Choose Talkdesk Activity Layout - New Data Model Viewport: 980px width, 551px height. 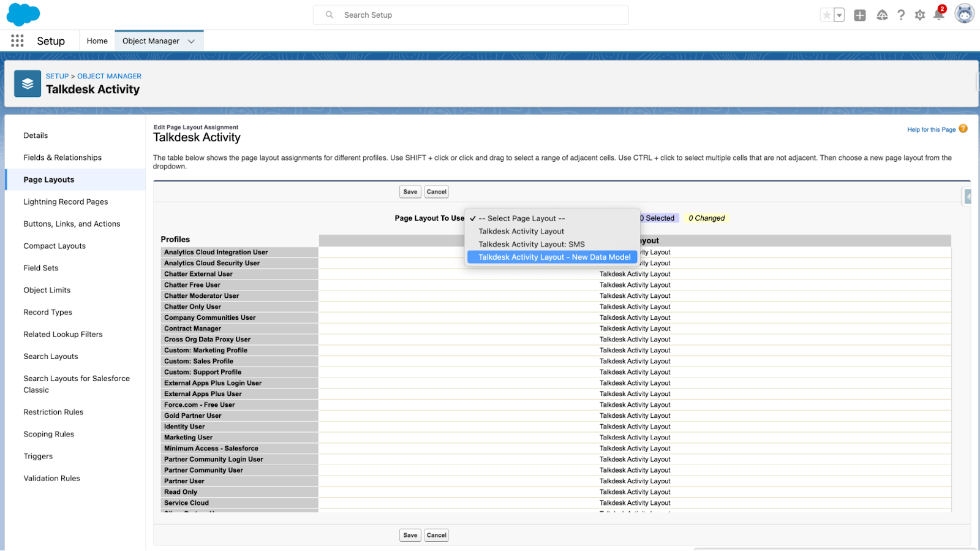coord(554,257)
